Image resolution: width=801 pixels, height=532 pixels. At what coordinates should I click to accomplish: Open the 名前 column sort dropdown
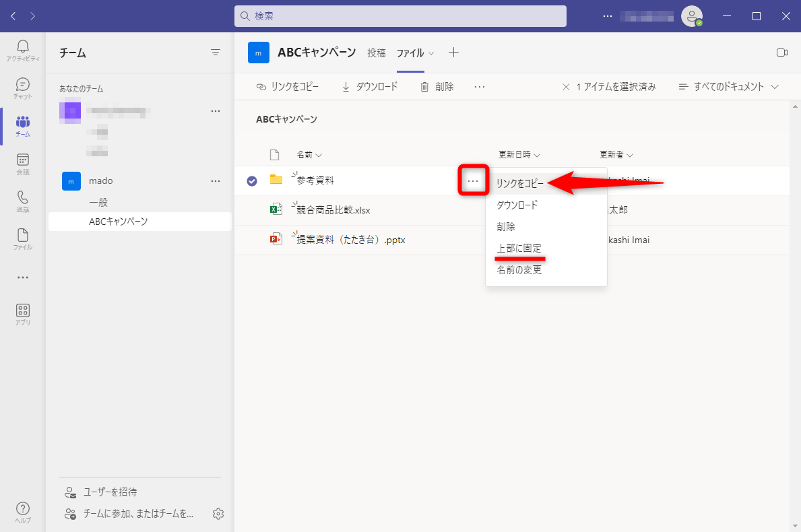pyautogui.click(x=309, y=154)
